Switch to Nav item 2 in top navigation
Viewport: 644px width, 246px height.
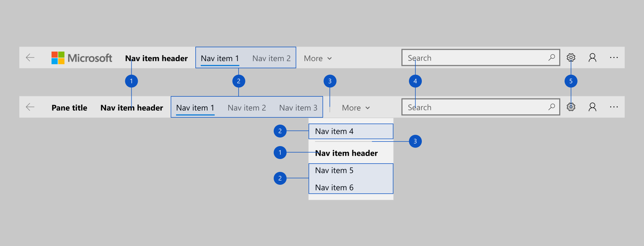pos(271,58)
